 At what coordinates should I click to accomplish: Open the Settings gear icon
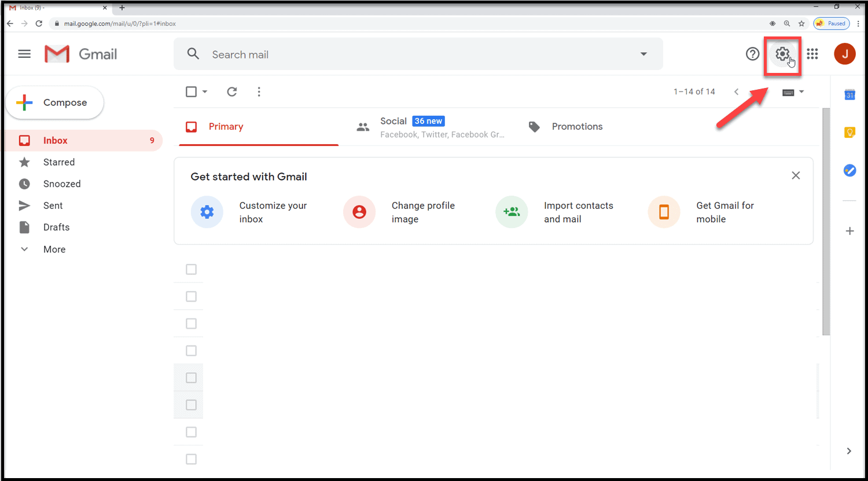[782, 54]
